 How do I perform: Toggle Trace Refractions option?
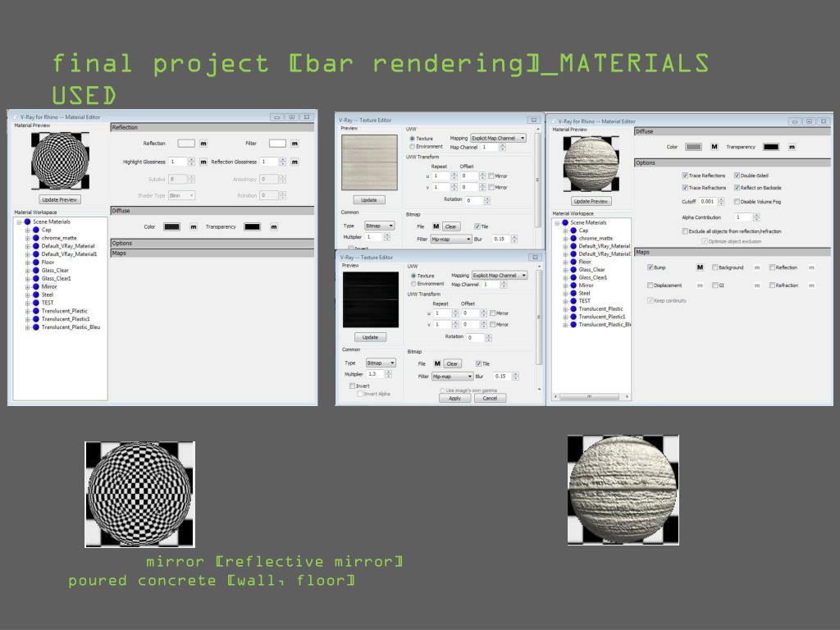(x=685, y=188)
